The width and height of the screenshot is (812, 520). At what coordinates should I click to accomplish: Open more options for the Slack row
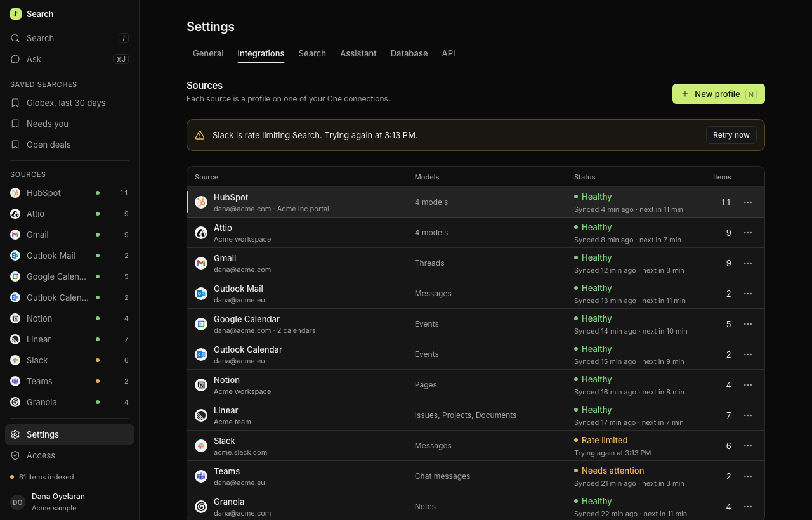(748, 446)
